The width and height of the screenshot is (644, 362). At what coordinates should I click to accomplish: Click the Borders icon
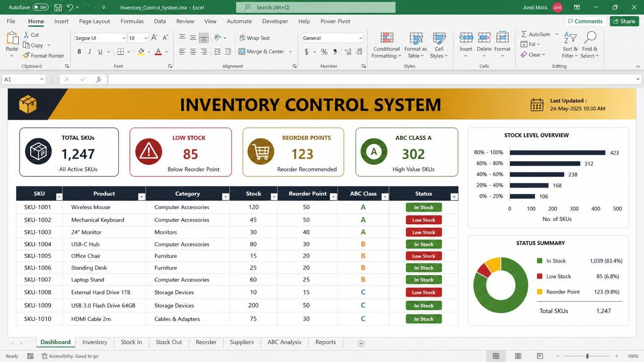(x=120, y=52)
